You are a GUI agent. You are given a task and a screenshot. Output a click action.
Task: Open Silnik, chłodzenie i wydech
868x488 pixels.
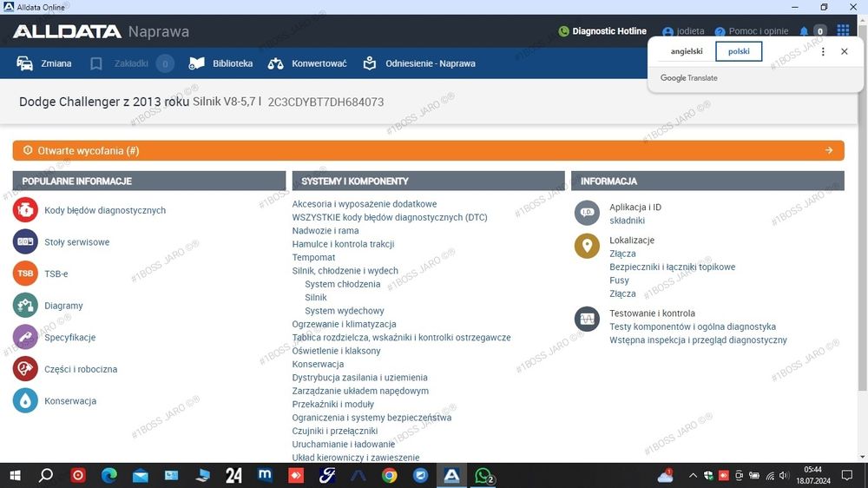[x=345, y=270]
